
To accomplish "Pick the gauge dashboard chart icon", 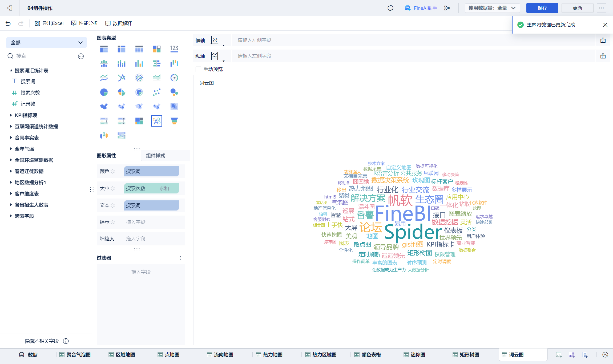I will pyautogui.click(x=174, y=78).
